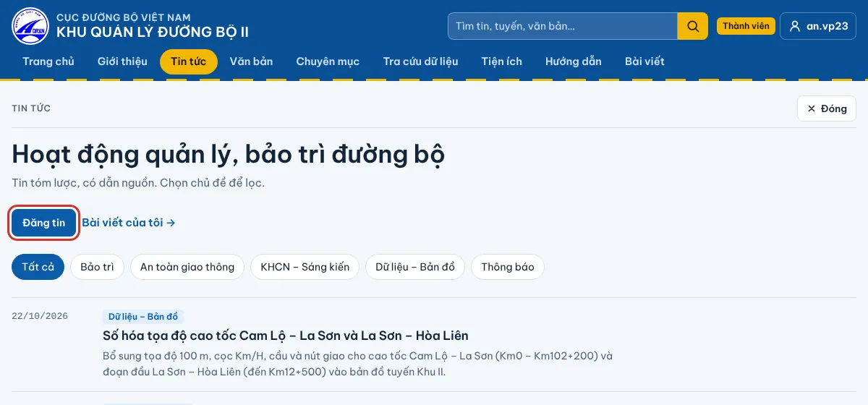Focus the Tìm tin, tuyến, văn bản search field
Image resolution: width=868 pixels, height=405 pixels.
pos(563,26)
